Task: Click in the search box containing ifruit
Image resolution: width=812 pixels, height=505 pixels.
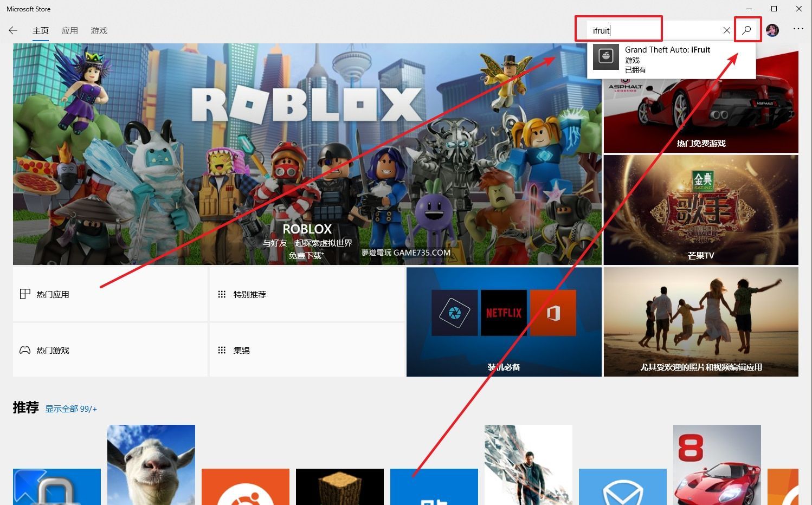Action: [650, 31]
